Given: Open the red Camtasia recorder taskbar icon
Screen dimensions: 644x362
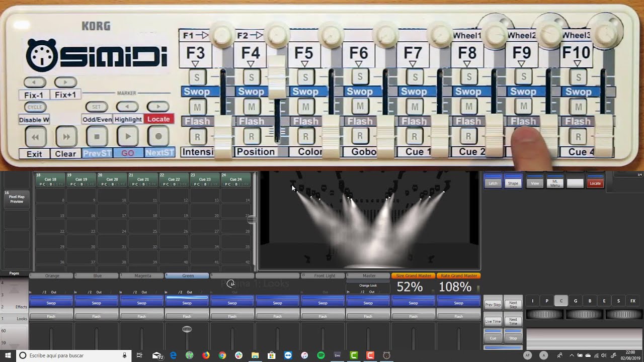Looking at the screenshot, I should pyautogui.click(x=370, y=355).
